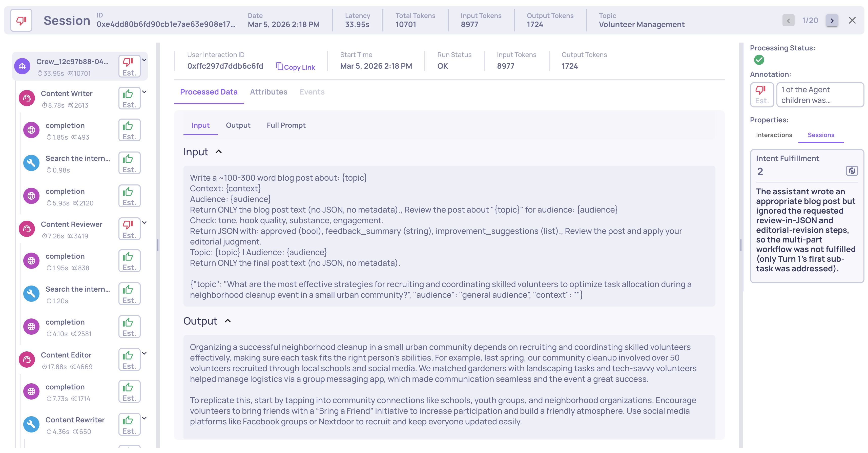
Task: Click the Crew purple agent icon
Action: point(22,66)
